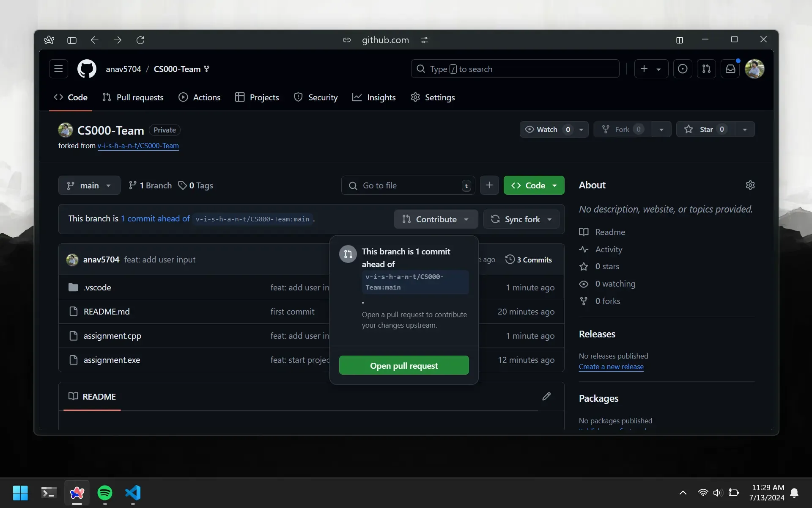Image resolution: width=812 pixels, height=508 pixels.
Task: Expand Star lists dropdown arrow
Action: [745, 130]
